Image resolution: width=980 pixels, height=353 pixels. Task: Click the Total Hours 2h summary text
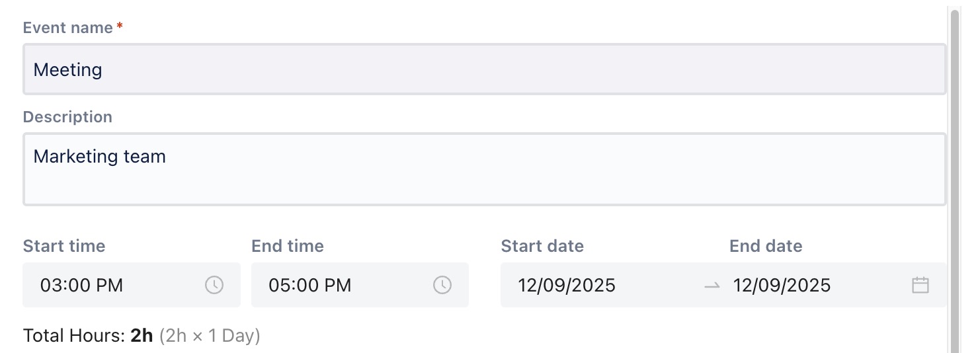pos(88,336)
